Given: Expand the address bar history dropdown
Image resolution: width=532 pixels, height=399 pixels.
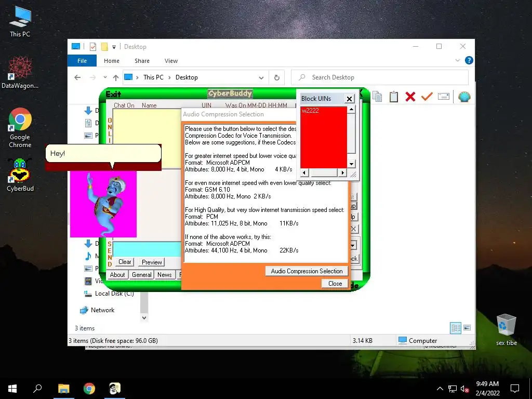Looking at the screenshot, I should pos(261,78).
